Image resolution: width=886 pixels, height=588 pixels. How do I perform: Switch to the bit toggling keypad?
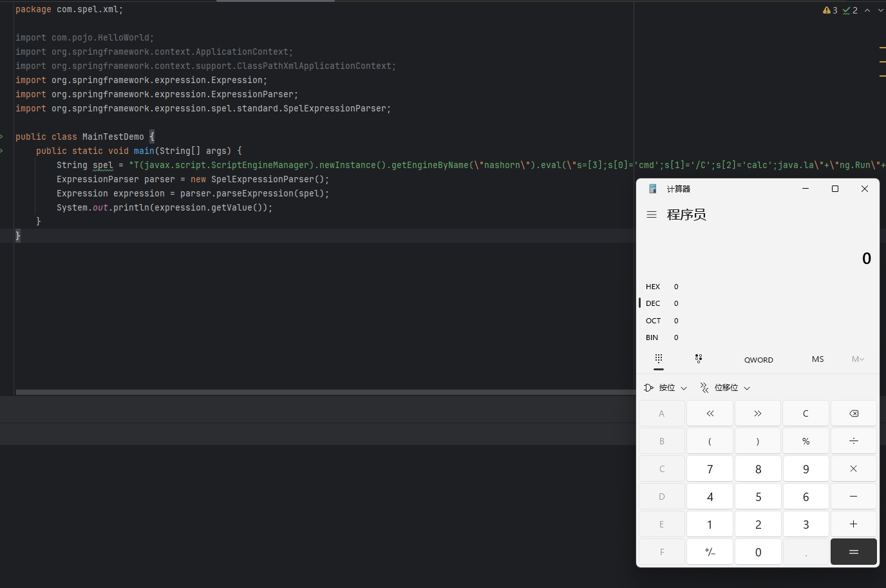coord(699,359)
